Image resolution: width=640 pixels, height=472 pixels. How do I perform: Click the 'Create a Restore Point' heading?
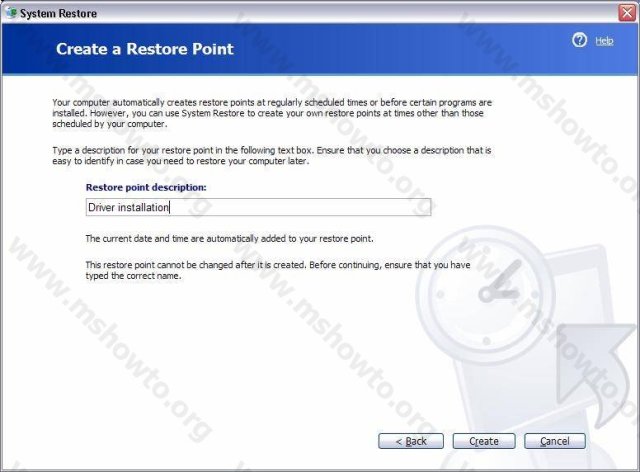145,49
